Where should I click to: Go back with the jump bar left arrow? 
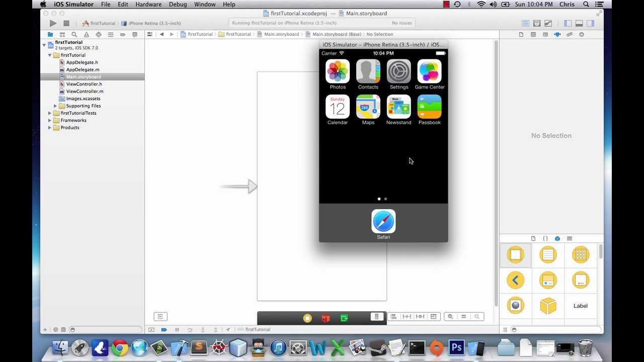[x=162, y=34]
